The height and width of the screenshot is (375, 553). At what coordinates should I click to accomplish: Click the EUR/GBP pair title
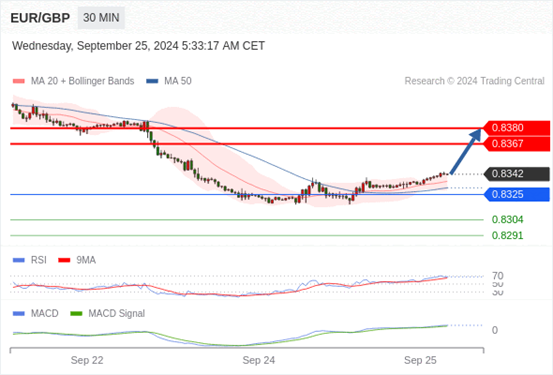40,18
